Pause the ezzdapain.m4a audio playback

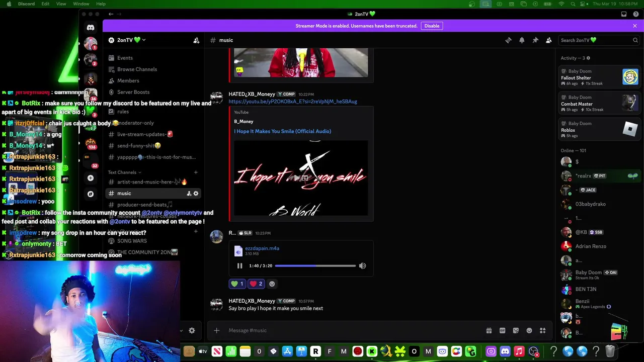[x=239, y=265]
